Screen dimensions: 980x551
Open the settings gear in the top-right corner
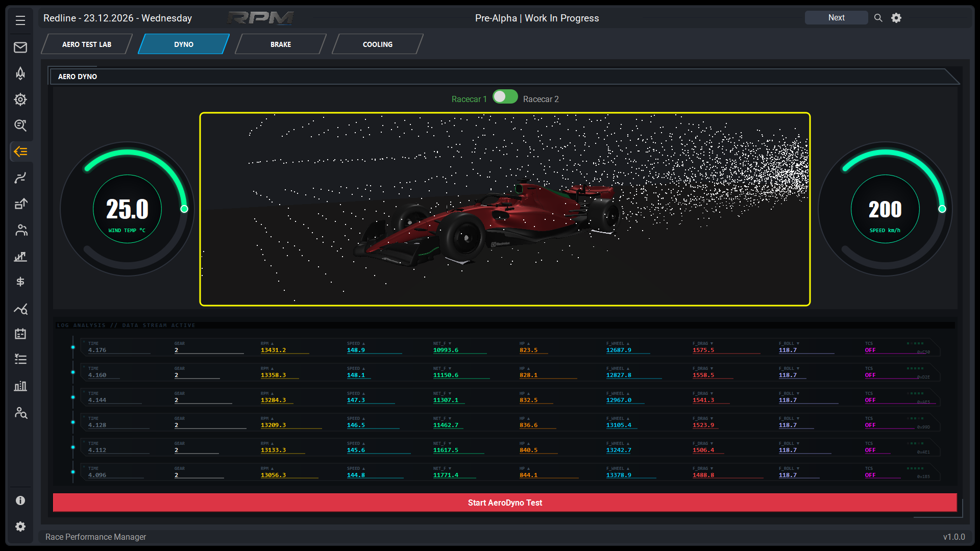tap(896, 17)
